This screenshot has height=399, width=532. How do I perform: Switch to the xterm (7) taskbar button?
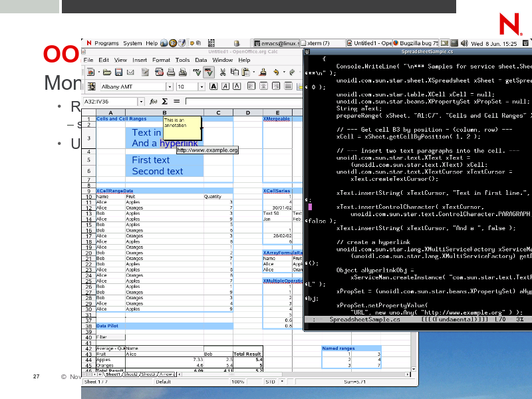pos(322,43)
